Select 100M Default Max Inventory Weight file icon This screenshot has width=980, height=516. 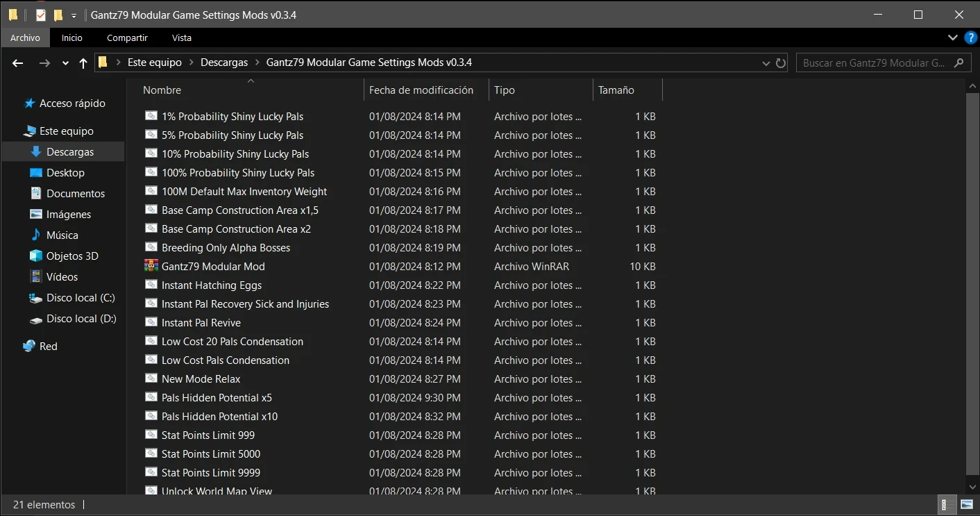pyautogui.click(x=151, y=191)
